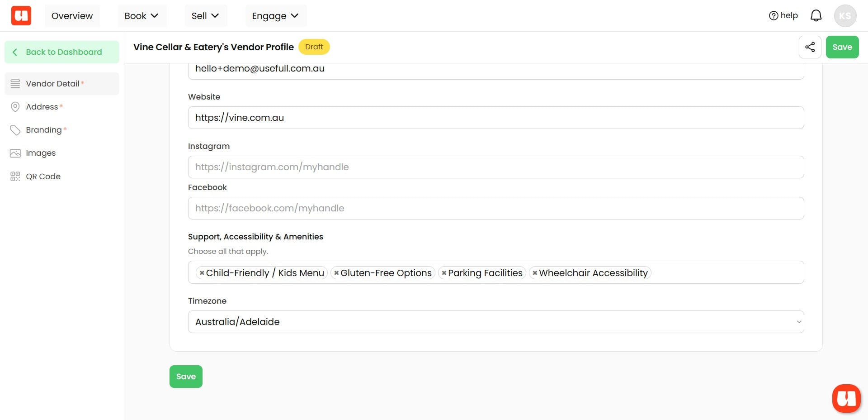Open the Timezone Australia/Adelaide dropdown

pyautogui.click(x=495, y=322)
